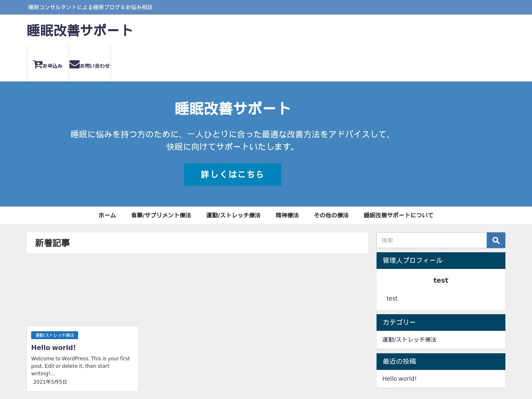
Task: Open the 精神療法 menu item
Action: (x=287, y=215)
